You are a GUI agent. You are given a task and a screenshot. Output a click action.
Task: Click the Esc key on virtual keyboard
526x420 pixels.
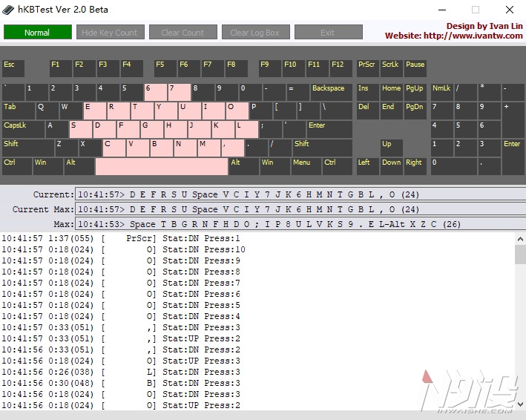[x=13, y=68]
